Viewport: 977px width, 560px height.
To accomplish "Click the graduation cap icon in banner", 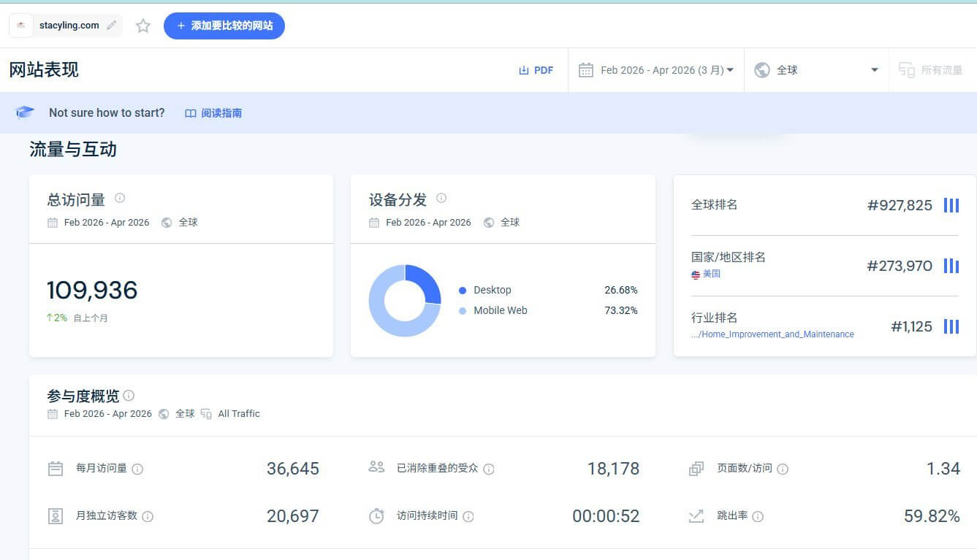I will 26,112.
